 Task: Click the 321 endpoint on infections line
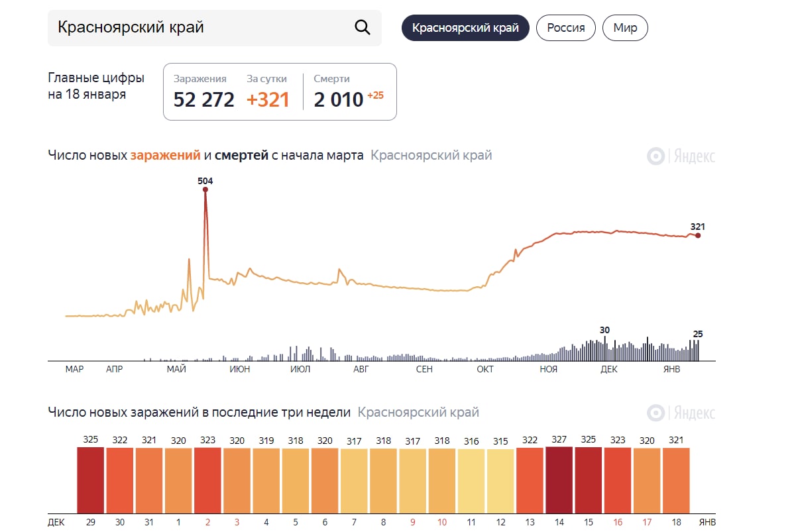698,235
